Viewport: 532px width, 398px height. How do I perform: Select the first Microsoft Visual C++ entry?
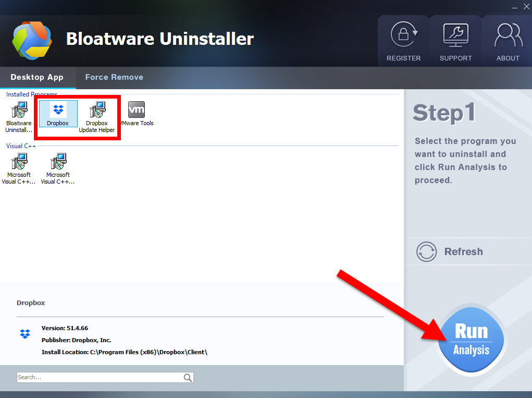19,169
